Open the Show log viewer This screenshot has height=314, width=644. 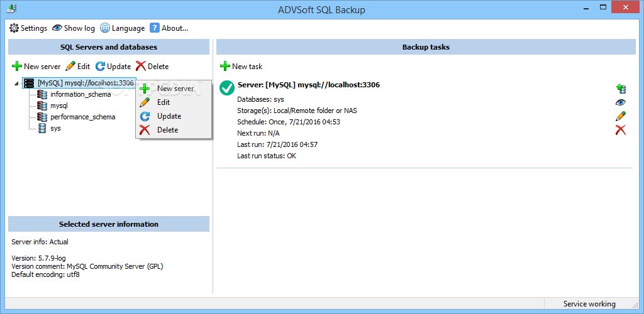pos(74,28)
